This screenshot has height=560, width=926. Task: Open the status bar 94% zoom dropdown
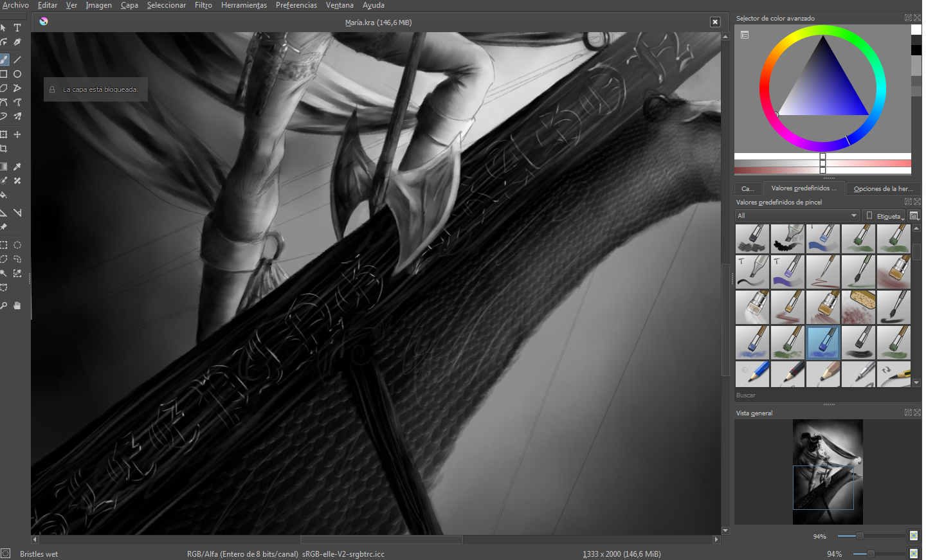(835, 554)
